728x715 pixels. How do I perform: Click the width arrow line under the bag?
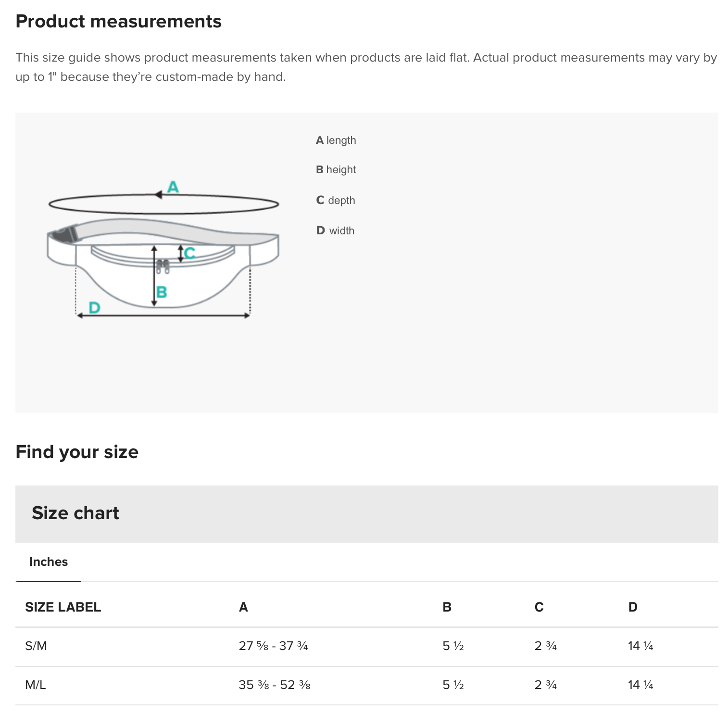(x=163, y=316)
